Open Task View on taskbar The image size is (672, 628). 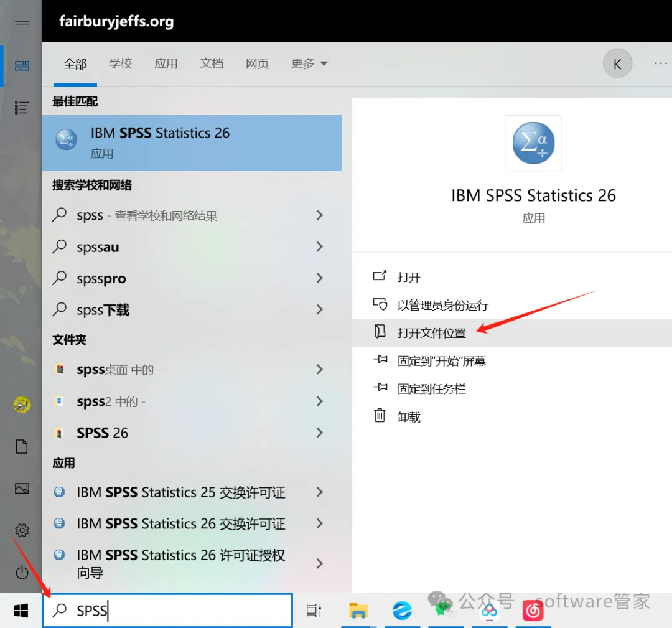314,611
